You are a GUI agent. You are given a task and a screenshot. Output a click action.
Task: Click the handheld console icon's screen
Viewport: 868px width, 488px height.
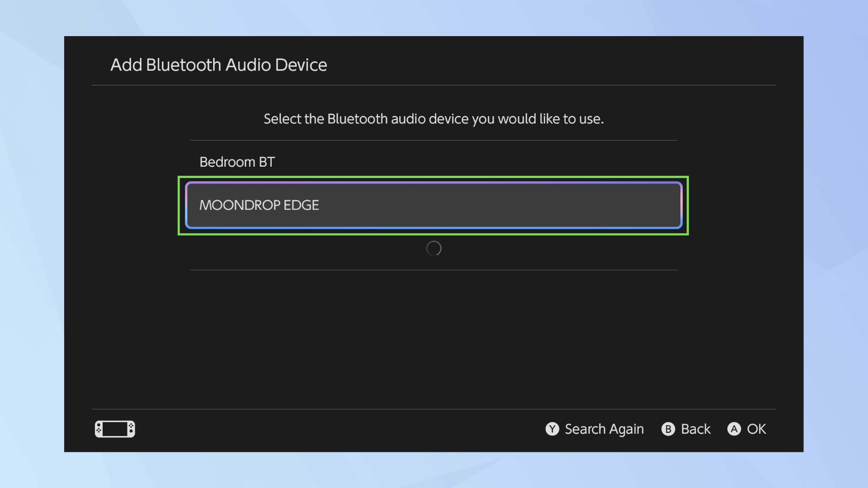115,429
